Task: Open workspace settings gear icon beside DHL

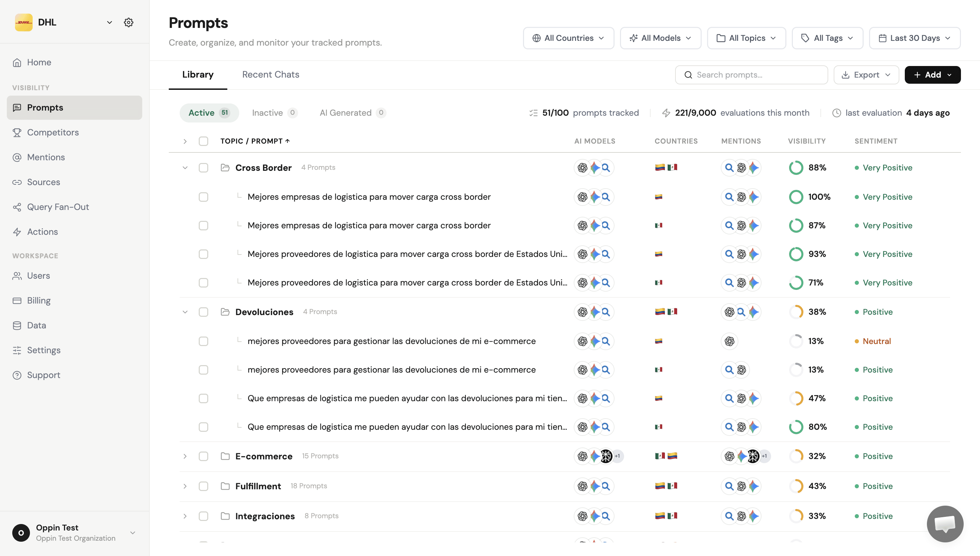Action: tap(129, 22)
